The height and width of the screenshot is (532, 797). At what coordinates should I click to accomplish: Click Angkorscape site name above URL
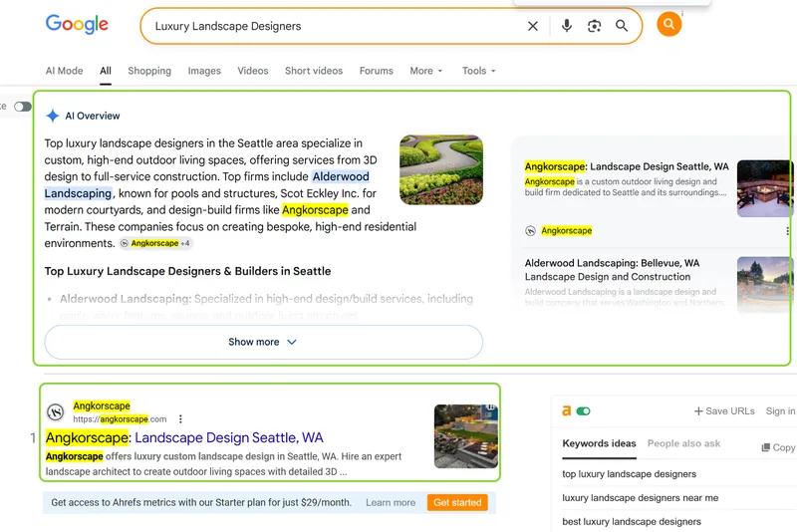(102, 406)
